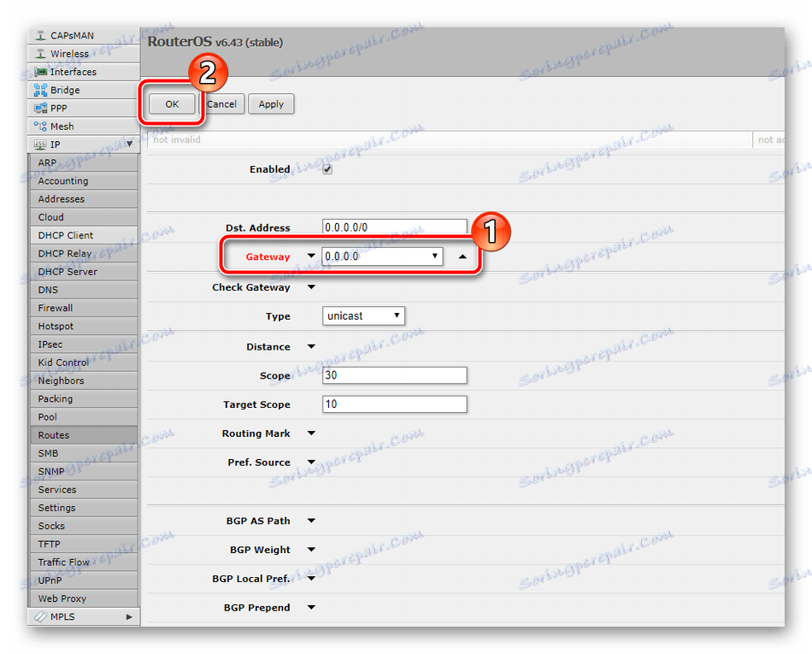The width and height of the screenshot is (812, 654).
Task: Click the Mesh icon in sidebar
Action: (40, 127)
